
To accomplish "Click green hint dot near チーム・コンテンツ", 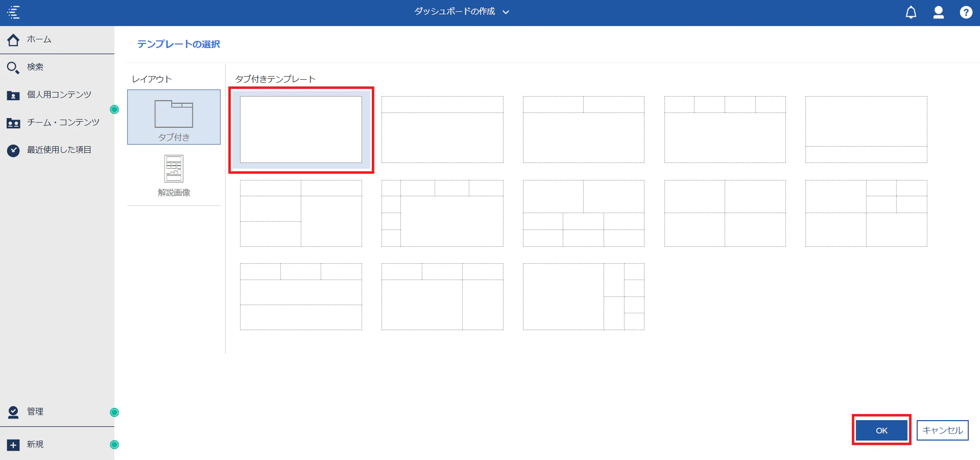I will pos(114,109).
